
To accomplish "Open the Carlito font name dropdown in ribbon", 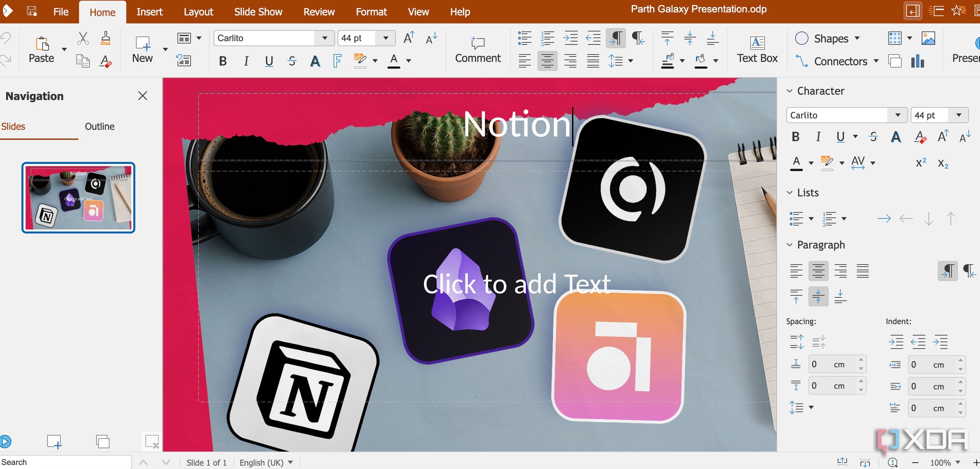I will click(x=325, y=38).
